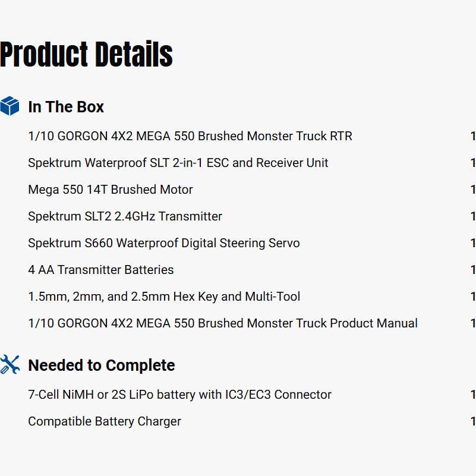
Task: Select the Product Details heading
Action: (x=87, y=55)
